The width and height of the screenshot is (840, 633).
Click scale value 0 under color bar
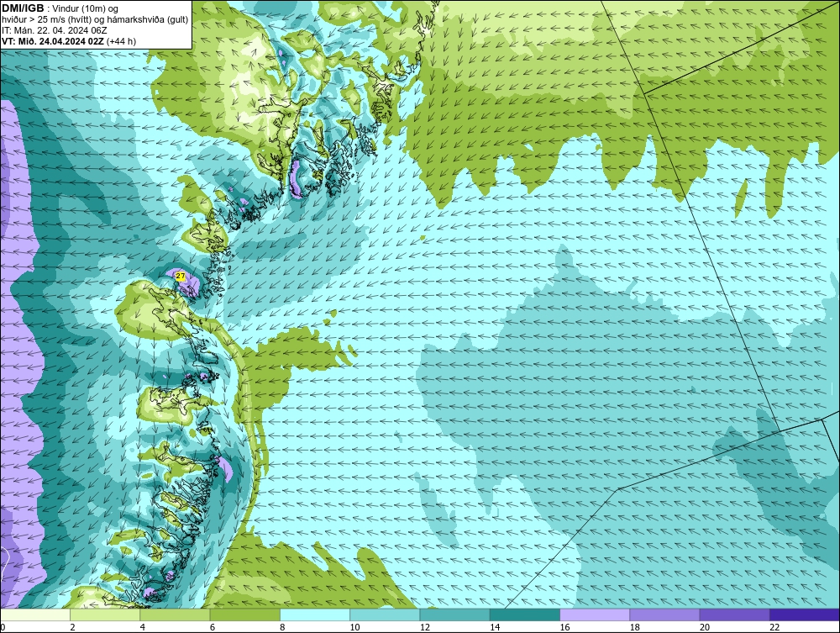click(3, 627)
